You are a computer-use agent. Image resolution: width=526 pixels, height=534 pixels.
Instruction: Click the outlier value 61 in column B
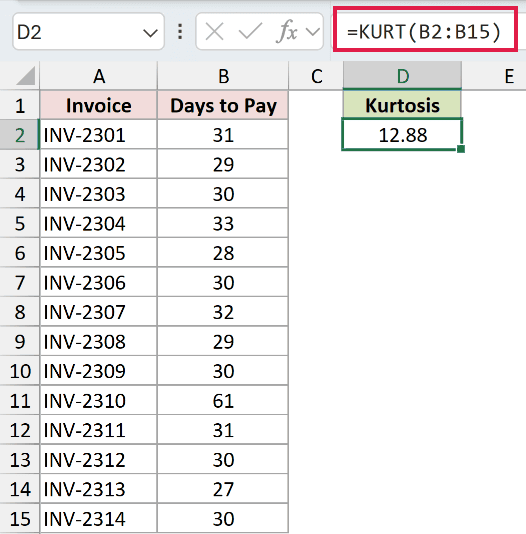[223, 400]
